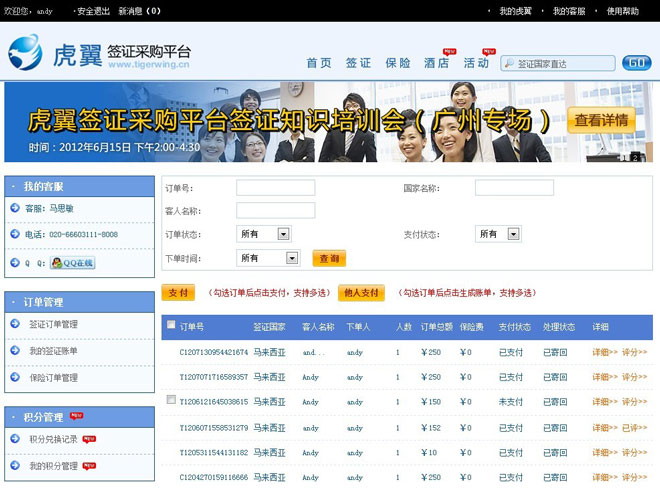660x489 pixels.
Task: Click 安全退出 to log out
Action: point(93,11)
